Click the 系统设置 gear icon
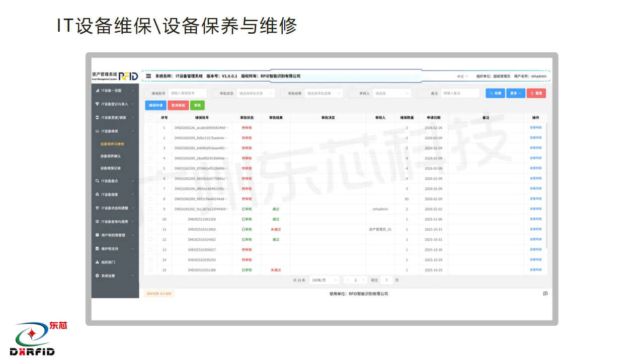 click(x=97, y=276)
